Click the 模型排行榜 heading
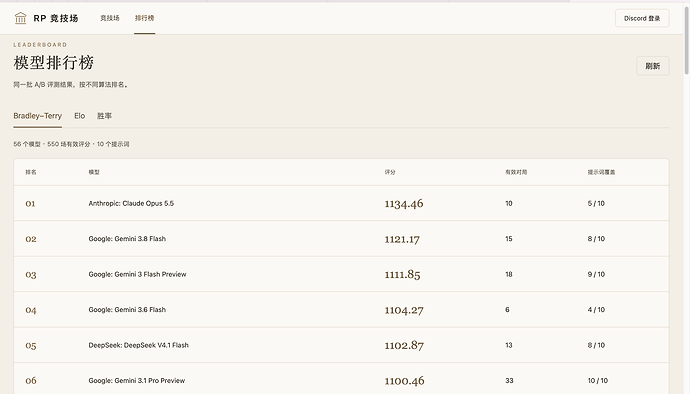Screen dimensions: 690x394 [54, 63]
